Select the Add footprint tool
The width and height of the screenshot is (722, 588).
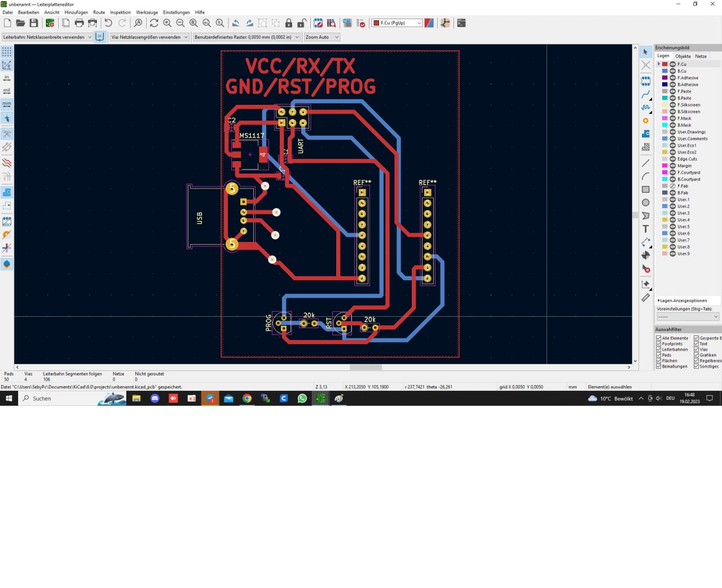click(646, 81)
